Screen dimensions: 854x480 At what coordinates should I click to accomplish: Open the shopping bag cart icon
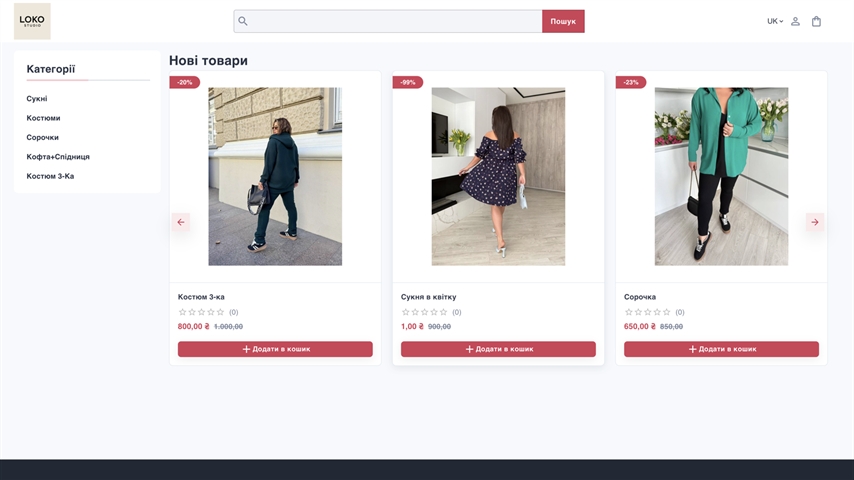[x=816, y=21]
